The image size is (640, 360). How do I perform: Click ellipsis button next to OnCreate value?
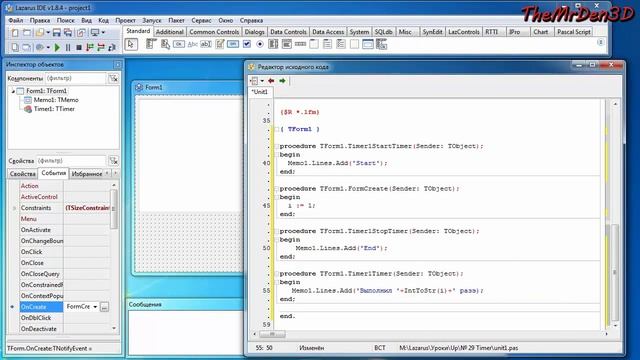tap(104, 307)
